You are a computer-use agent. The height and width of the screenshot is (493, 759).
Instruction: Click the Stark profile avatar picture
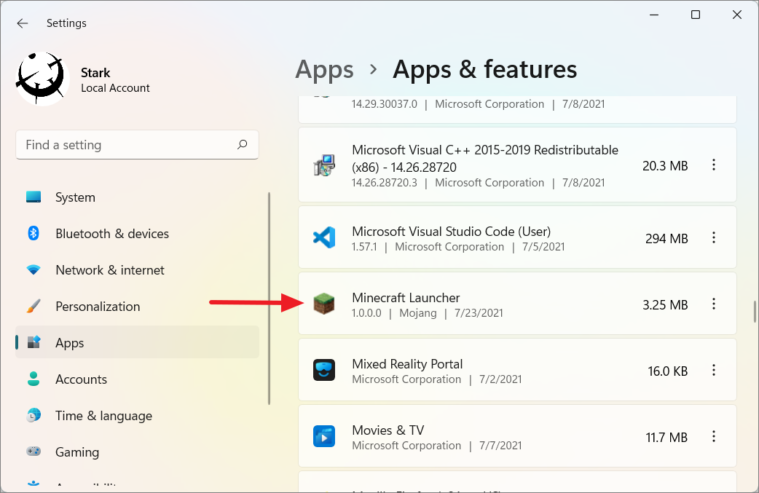coord(41,78)
